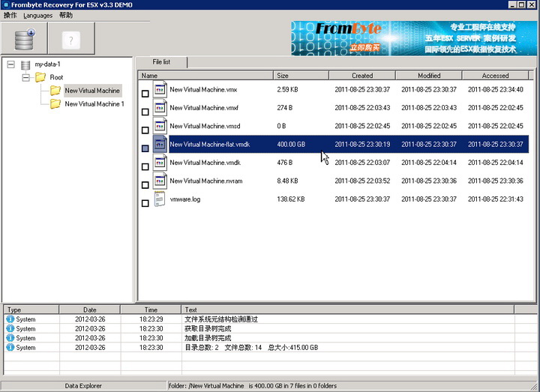Click the New Virtual Machine.vmx file icon
This screenshot has width=540, height=392.
point(160,89)
